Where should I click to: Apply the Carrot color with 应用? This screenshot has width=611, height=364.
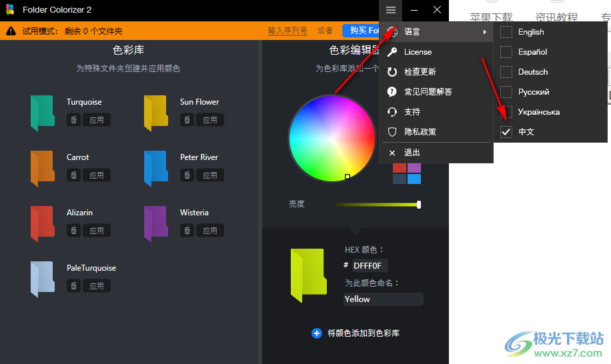click(97, 175)
